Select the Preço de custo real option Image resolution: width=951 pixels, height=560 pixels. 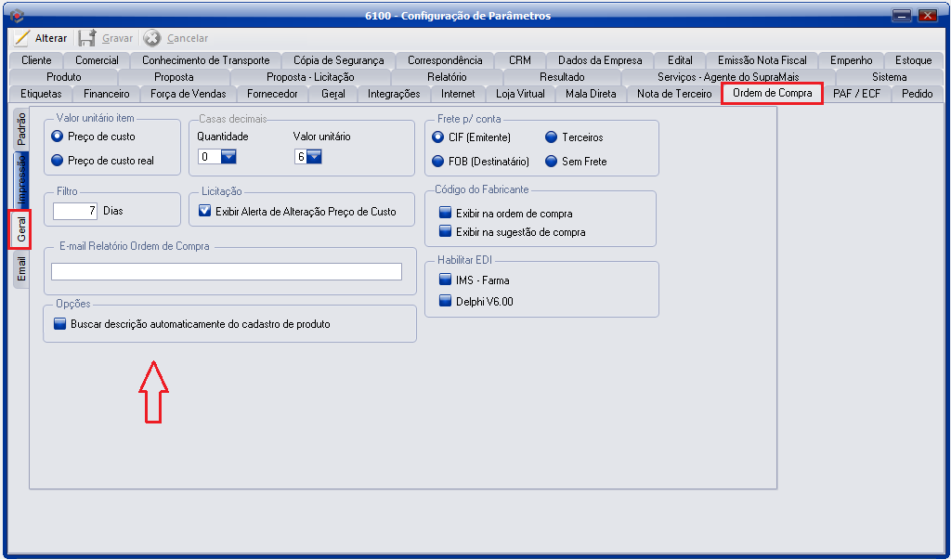(x=58, y=161)
